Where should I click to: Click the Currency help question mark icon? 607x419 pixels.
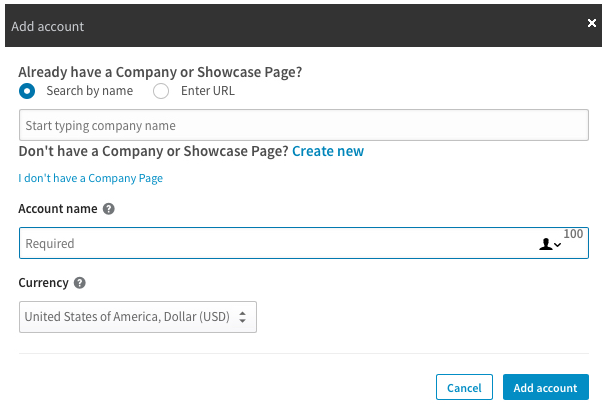(80, 283)
